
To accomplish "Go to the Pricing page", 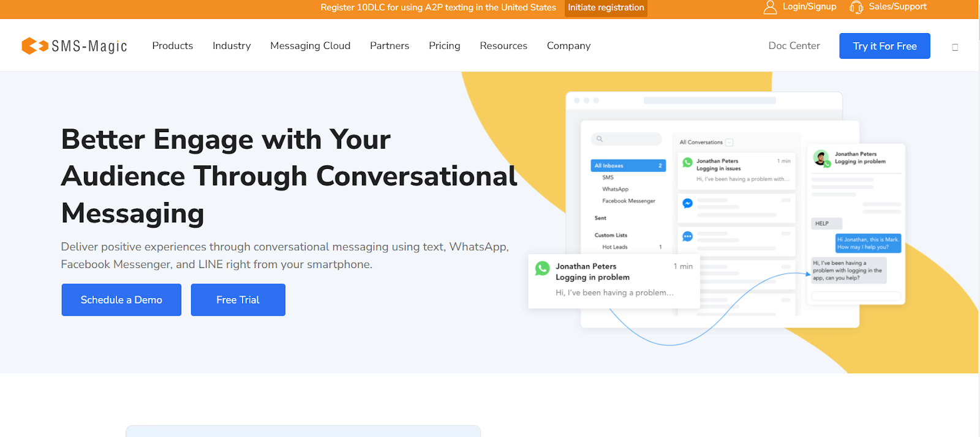I will (445, 46).
